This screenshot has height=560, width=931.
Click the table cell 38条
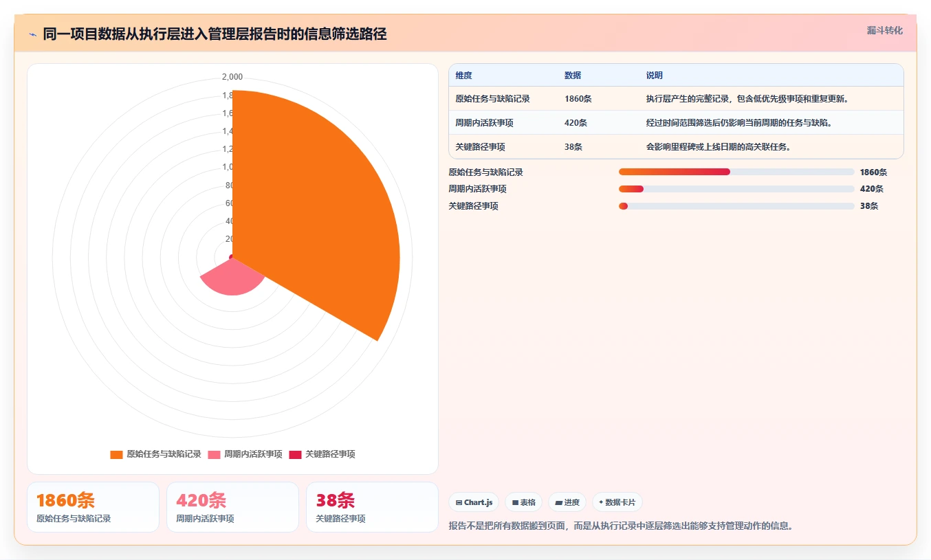(x=573, y=147)
